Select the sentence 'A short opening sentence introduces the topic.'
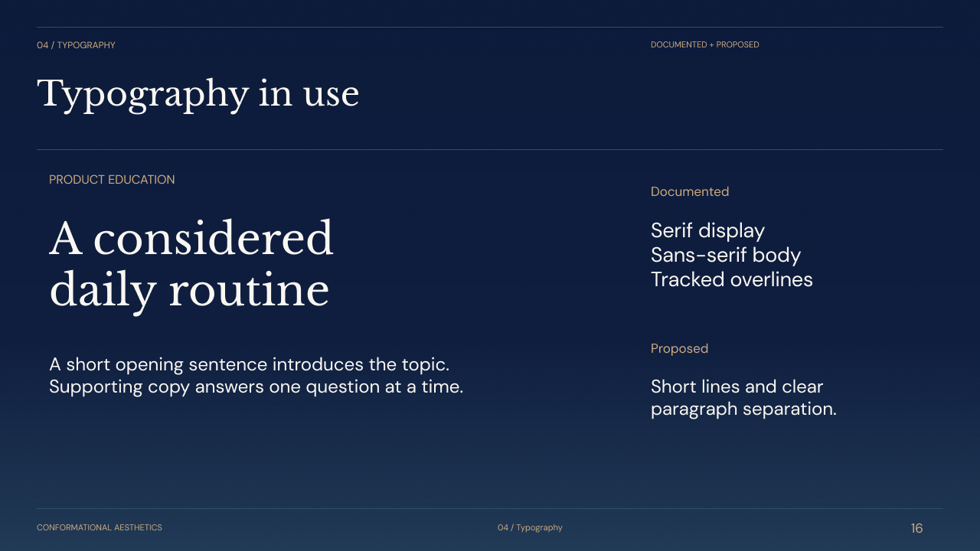980x551 pixels. pyautogui.click(x=249, y=364)
